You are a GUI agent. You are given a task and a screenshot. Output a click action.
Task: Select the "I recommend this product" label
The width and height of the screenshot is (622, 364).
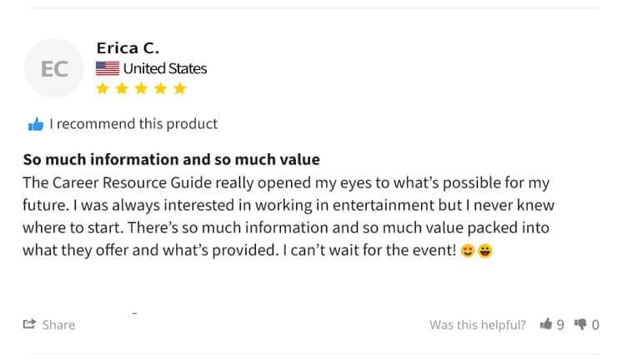[x=133, y=124]
